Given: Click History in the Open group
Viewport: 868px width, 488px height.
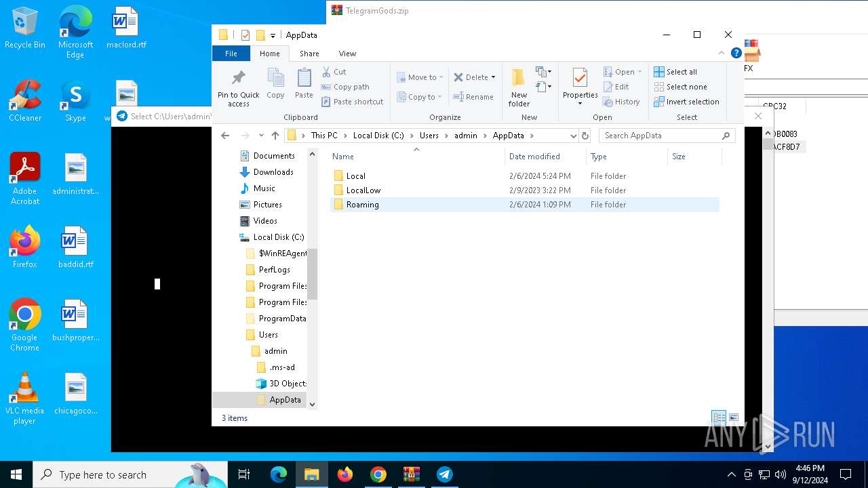Looking at the screenshot, I should pos(621,102).
